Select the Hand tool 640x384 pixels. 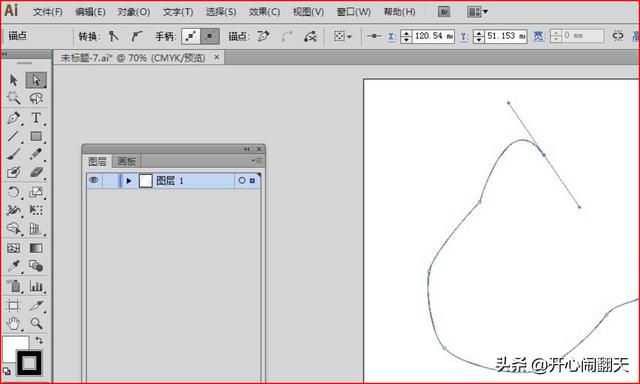pos(13,324)
